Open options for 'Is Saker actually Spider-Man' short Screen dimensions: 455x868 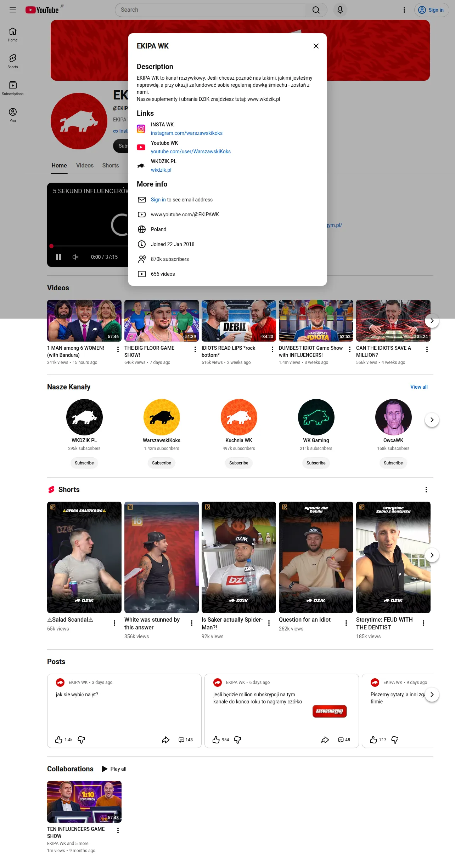(269, 623)
